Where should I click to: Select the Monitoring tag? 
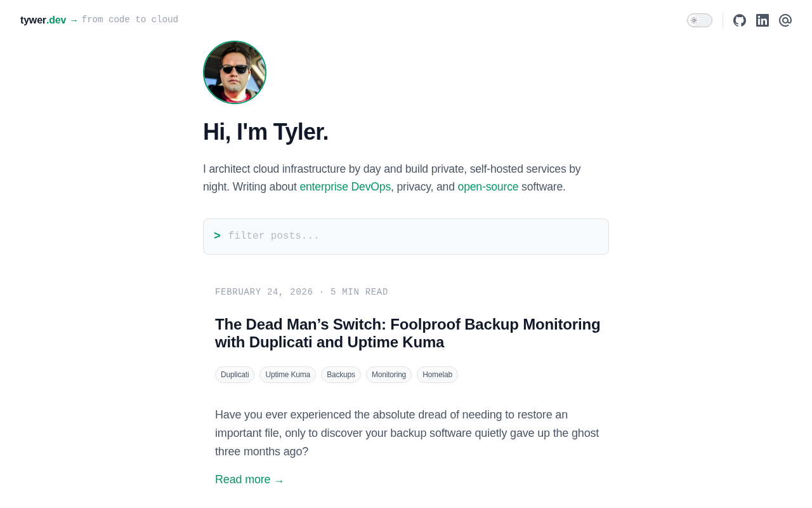(389, 375)
